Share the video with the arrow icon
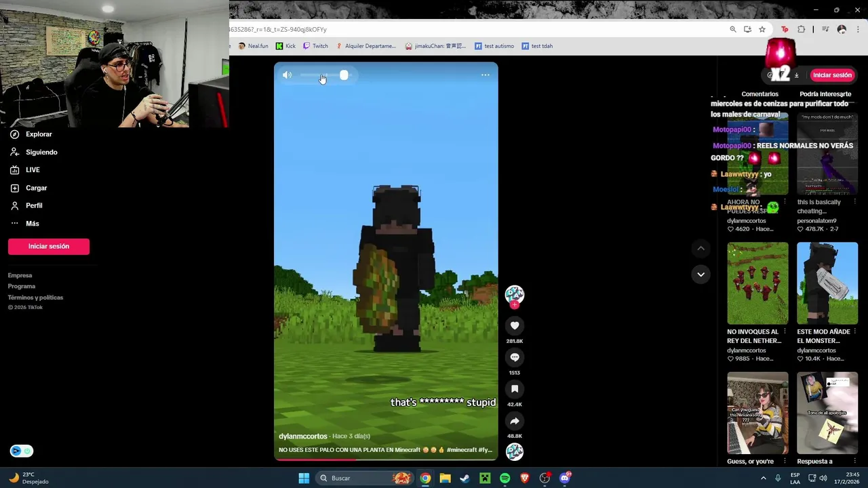 pos(515,421)
